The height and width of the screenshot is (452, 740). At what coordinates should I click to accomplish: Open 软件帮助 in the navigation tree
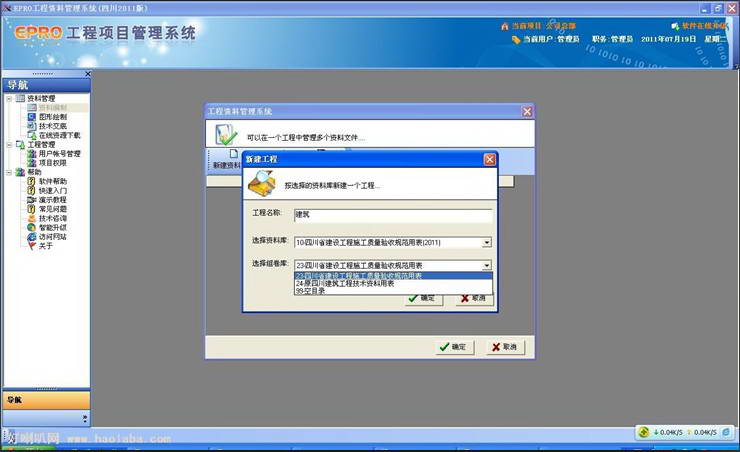coord(52,181)
